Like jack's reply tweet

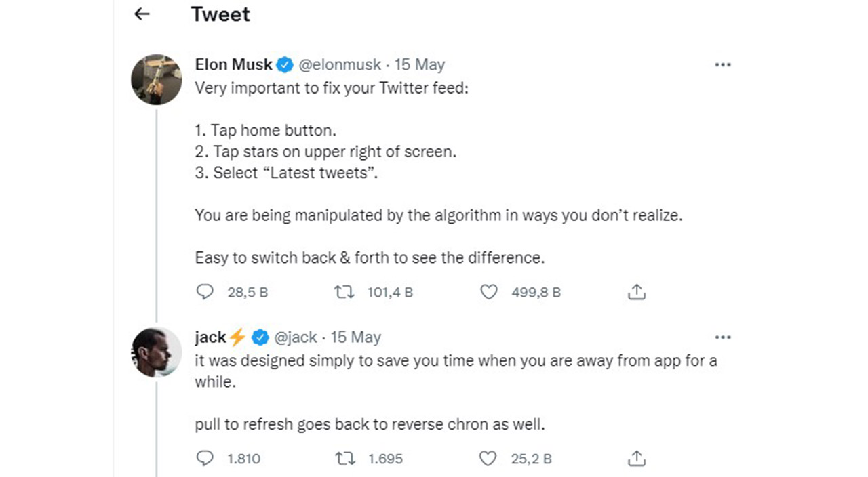(x=488, y=459)
